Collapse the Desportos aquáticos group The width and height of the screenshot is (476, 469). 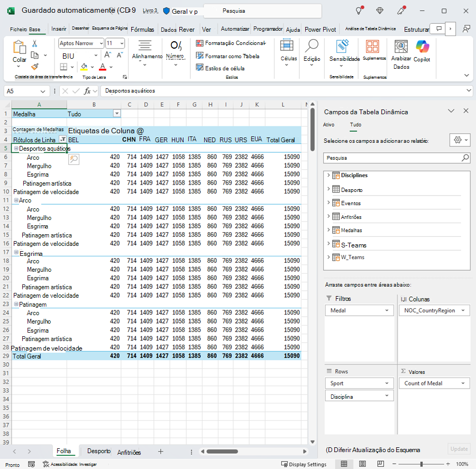pos(16,149)
